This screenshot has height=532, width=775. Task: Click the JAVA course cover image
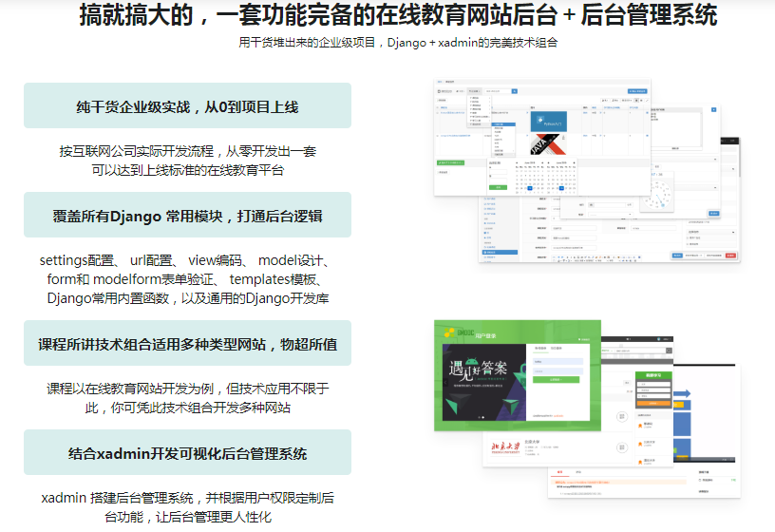(548, 143)
